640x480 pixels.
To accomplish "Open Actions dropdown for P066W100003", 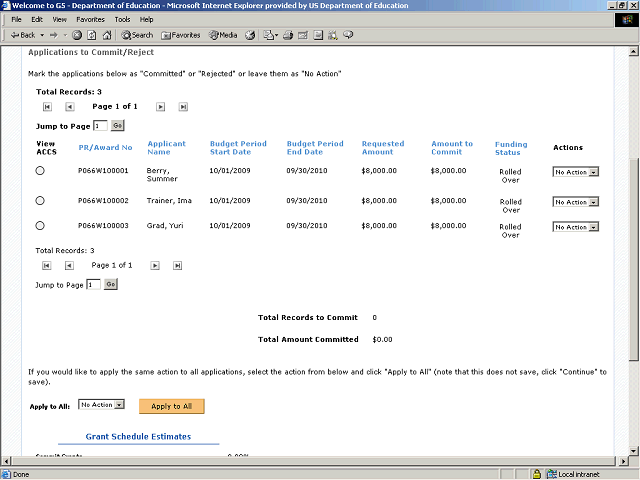I will coord(576,227).
